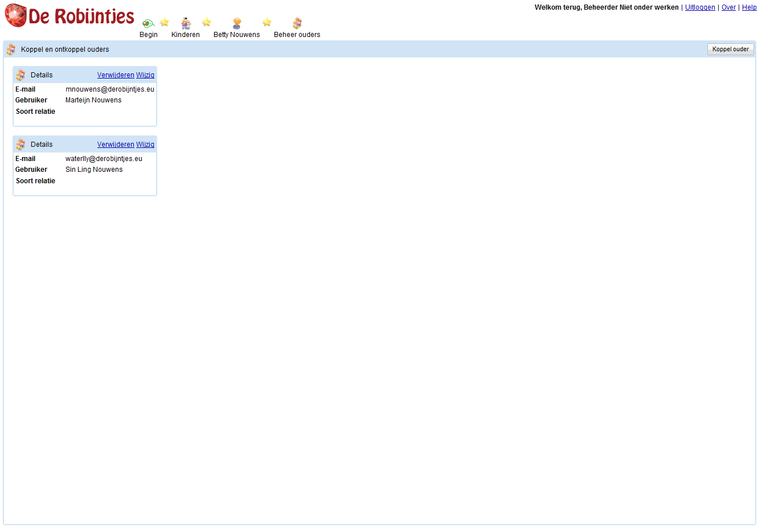Select Betty Nouwens text label in breadcrumb
The height and width of the screenshot is (532, 762).
[236, 35]
